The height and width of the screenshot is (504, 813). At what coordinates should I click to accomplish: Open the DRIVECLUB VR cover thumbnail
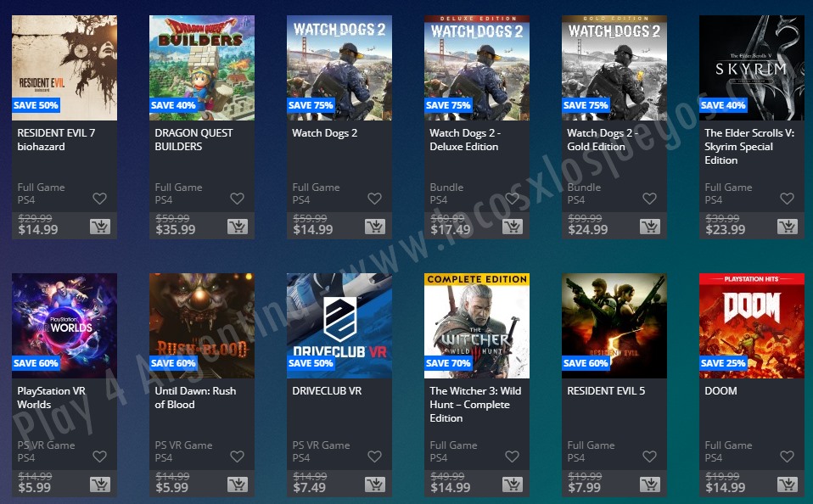(339, 326)
